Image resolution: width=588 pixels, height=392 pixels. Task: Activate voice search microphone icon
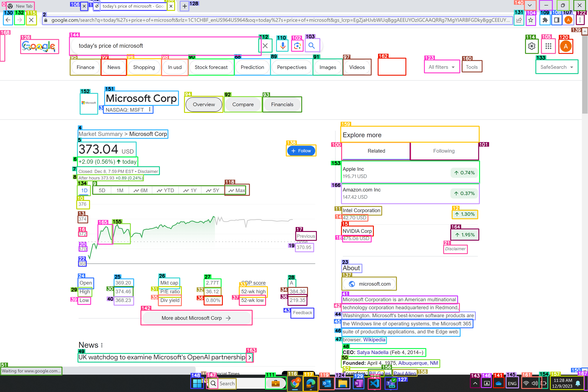point(282,46)
